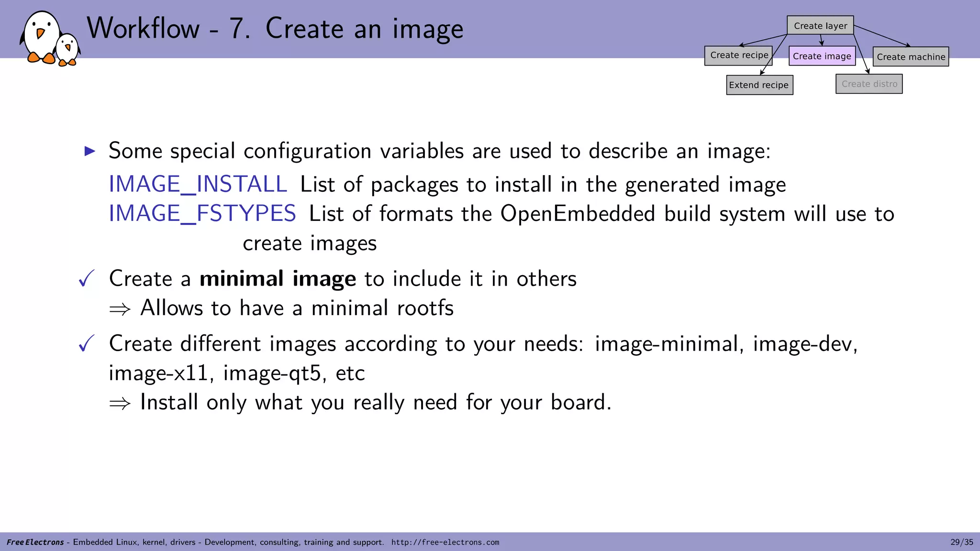This screenshot has width=980, height=551.
Task: Click the arrow symbol before Allows to have
Action: tap(120, 309)
